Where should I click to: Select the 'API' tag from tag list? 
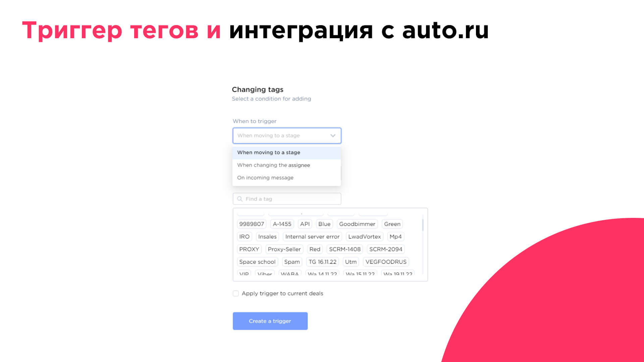tap(305, 224)
